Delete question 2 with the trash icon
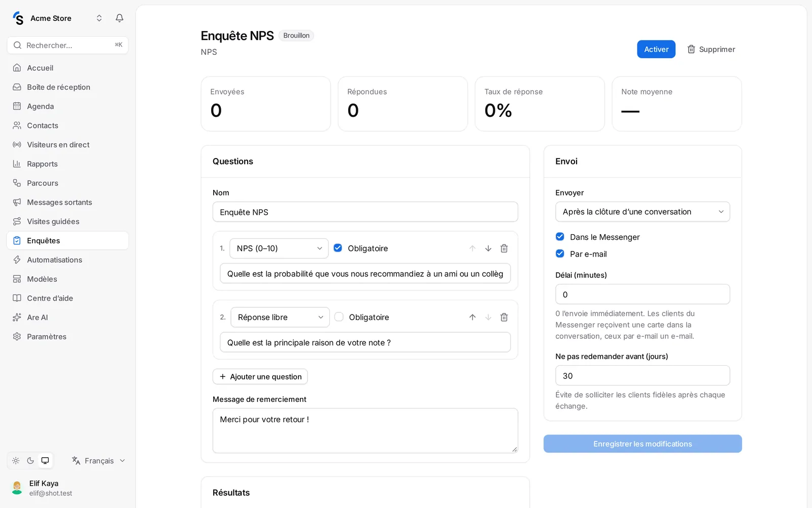The height and width of the screenshot is (508, 812). pos(504,317)
